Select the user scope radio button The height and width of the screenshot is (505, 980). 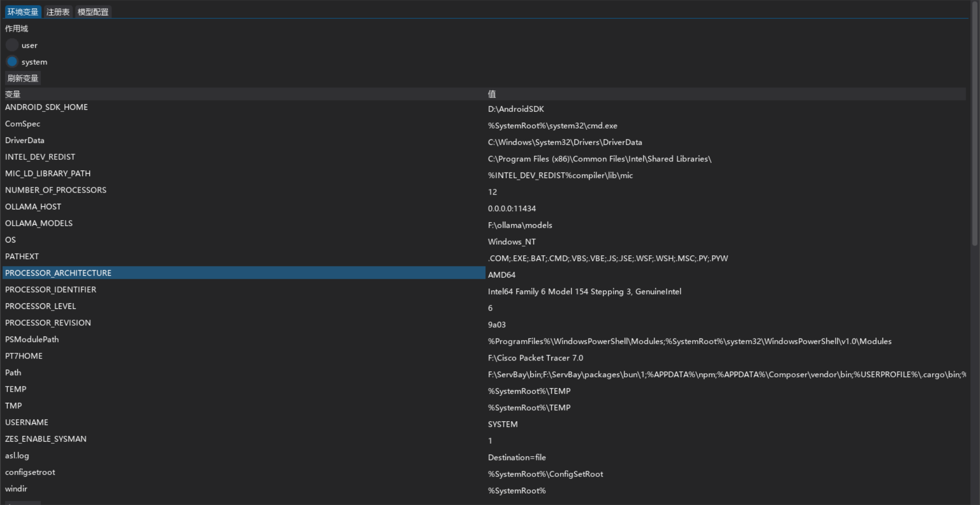click(x=12, y=45)
